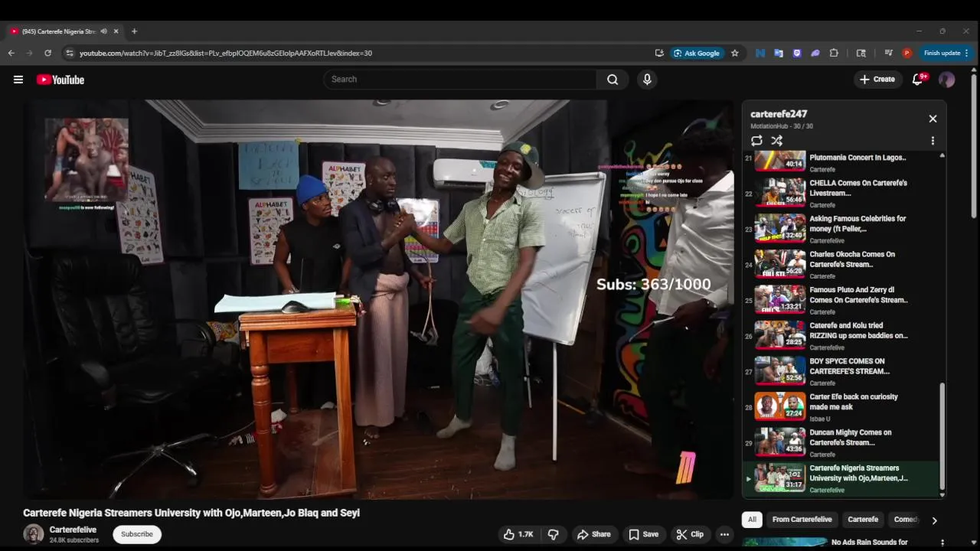The height and width of the screenshot is (551, 980).
Task: Play Plutomania Concert In Lagos playlist item
Action: 842,161
